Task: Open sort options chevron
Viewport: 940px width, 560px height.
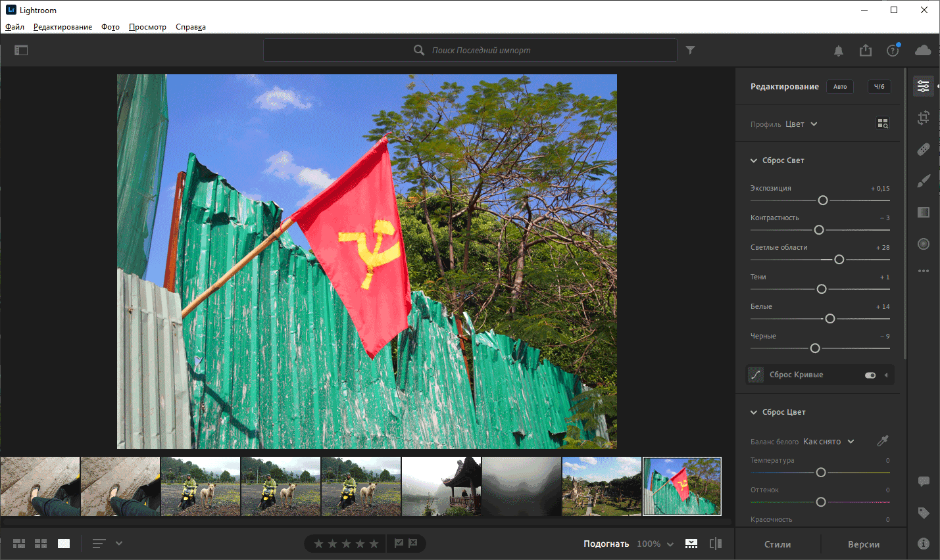Action: point(119,544)
